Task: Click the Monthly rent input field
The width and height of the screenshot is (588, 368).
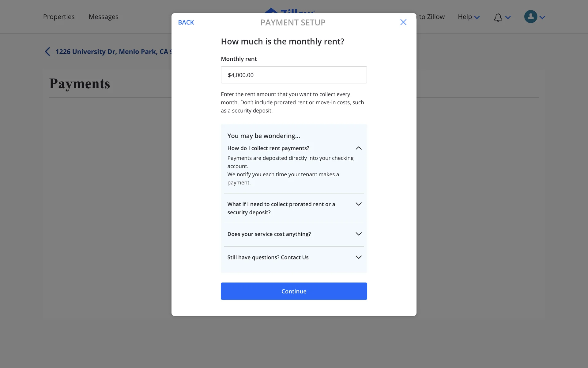Action: tap(294, 75)
